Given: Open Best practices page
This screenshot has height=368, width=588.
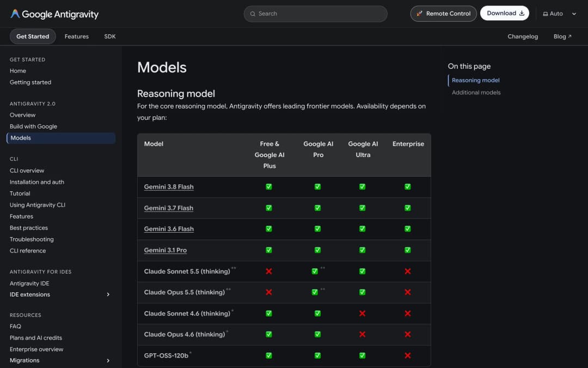Looking at the screenshot, I should click(29, 228).
